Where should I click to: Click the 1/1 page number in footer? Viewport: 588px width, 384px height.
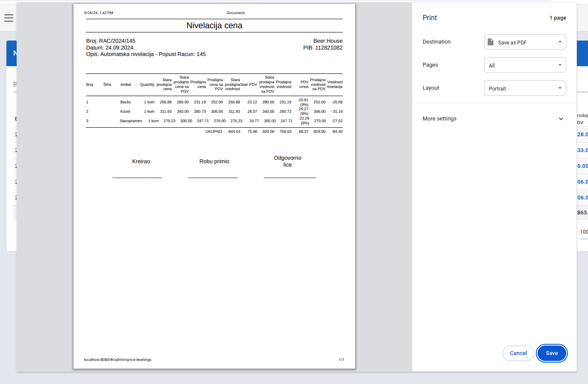tap(341, 360)
